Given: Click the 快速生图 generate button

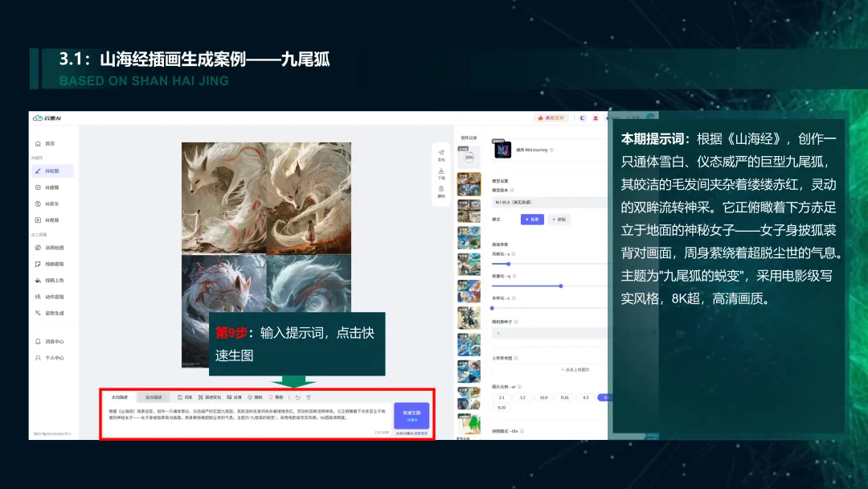Looking at the screenshot, I should point(411,415).
